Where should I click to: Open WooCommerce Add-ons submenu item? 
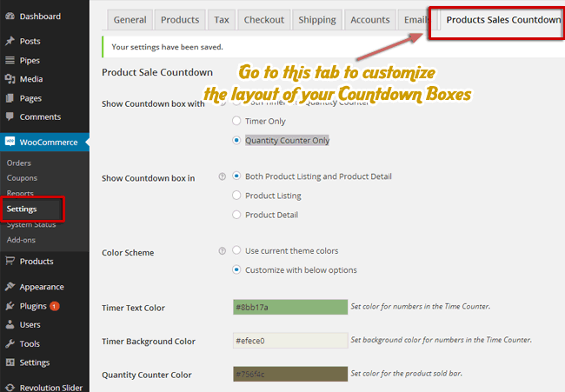[21, 240]
